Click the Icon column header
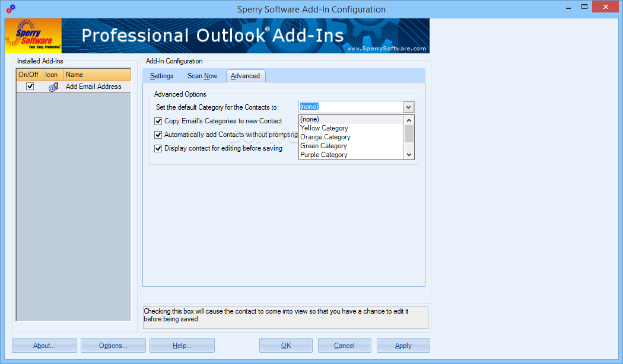 click(53, 75)
